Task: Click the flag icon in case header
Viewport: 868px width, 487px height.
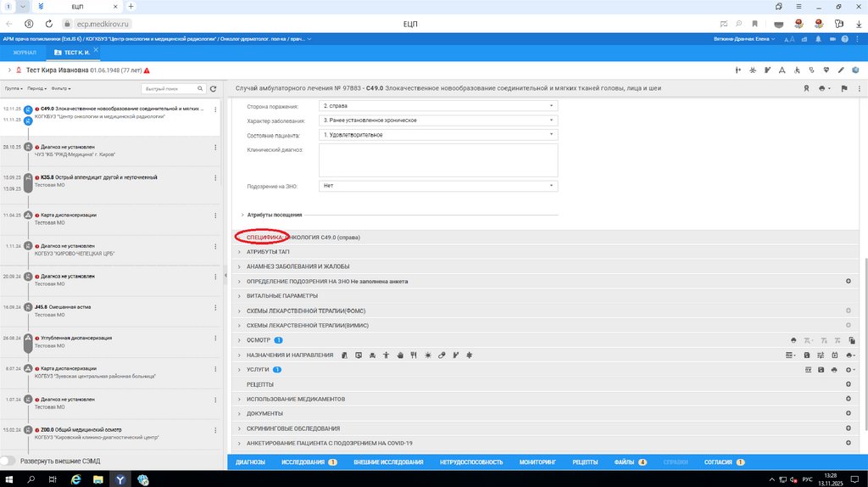Action: coord(844,88)
